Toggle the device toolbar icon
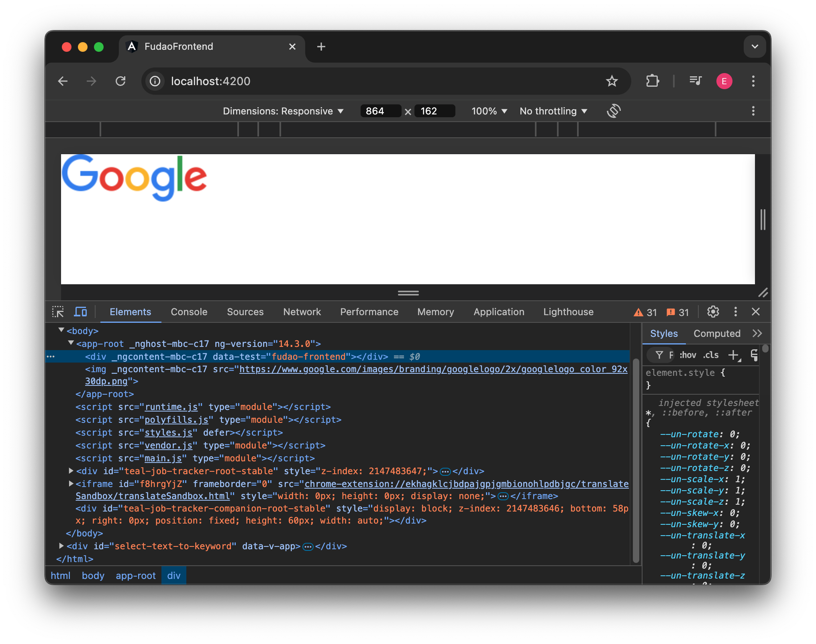The width and height of the screenshot is (816, 644). 81,312
